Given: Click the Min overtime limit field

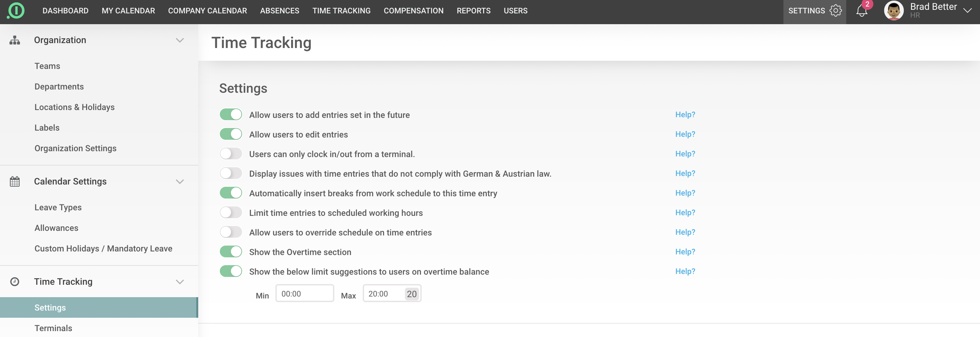Looking at the screenshot, I should (x=304, y=294).
